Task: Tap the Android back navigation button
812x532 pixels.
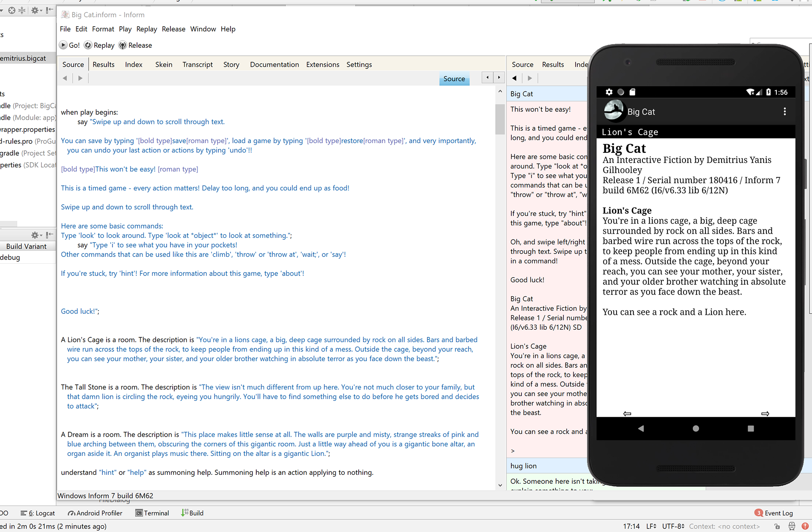Action: click(641, 429)
